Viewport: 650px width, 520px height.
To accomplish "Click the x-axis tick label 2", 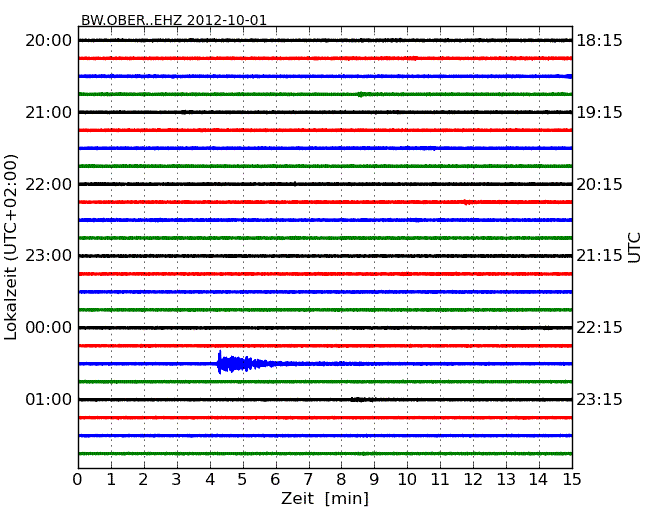I will tap(143, 479).
